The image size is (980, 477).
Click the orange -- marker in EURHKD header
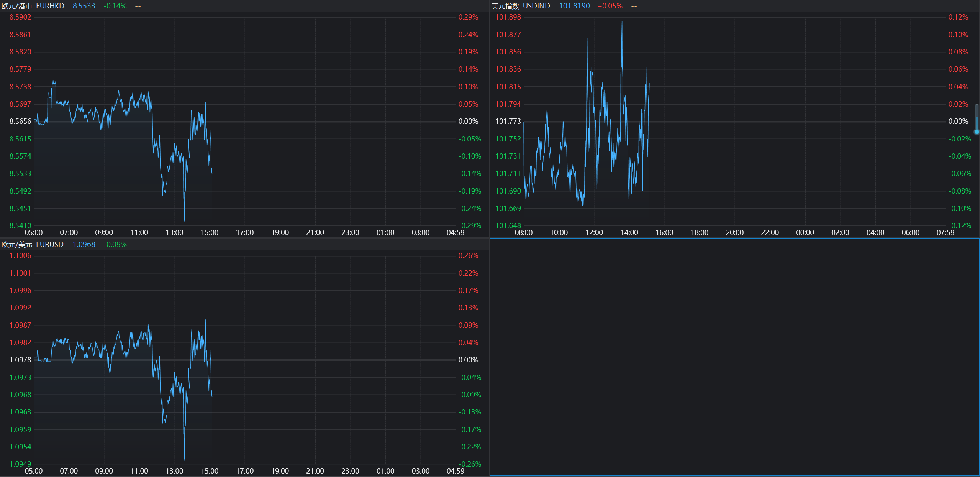[x=138, y=6]
